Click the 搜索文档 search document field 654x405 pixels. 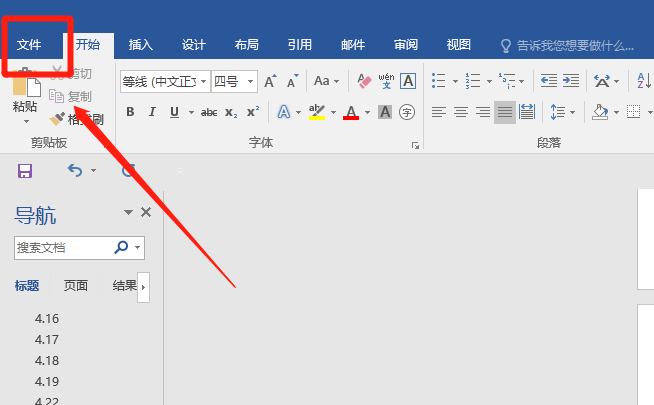62,247
